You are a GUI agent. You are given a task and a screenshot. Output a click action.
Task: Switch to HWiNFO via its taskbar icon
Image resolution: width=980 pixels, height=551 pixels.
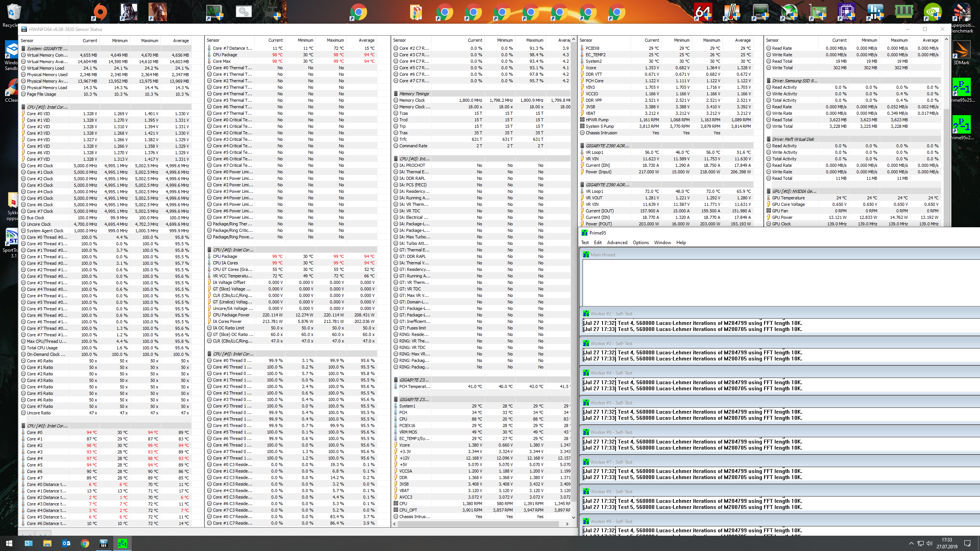pos(103,543)
